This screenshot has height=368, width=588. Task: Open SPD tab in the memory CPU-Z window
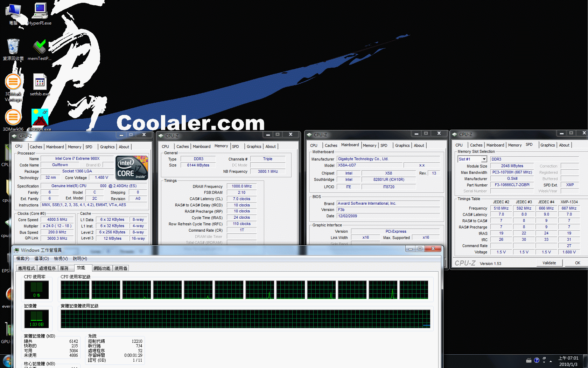(236, 146)
